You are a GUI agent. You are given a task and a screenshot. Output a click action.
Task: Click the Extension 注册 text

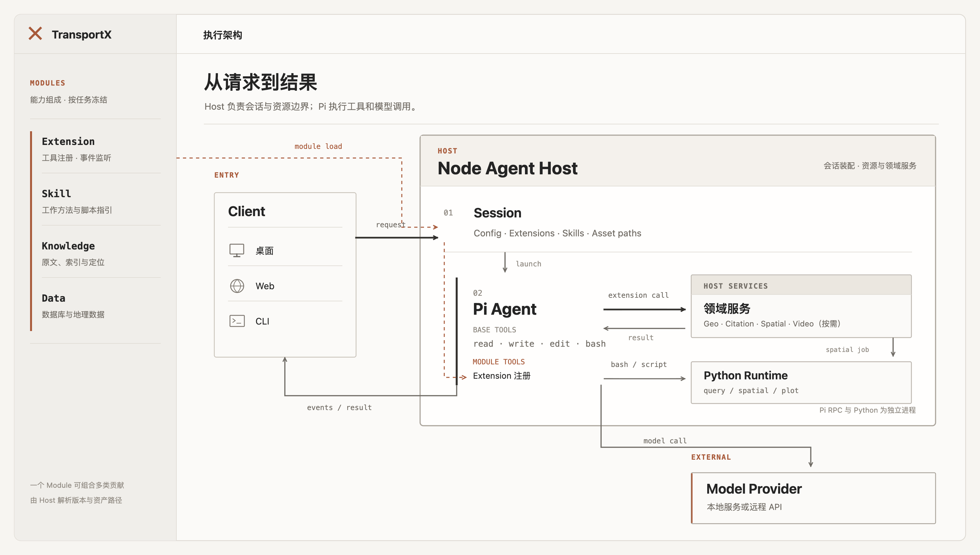point(501,376)
